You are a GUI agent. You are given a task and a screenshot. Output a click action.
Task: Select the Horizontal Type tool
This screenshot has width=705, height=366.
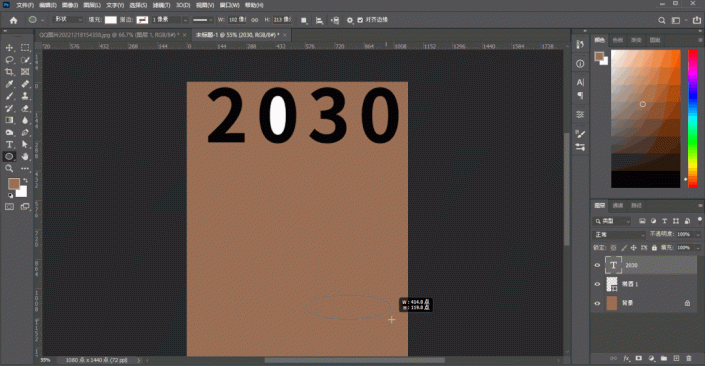9,145
